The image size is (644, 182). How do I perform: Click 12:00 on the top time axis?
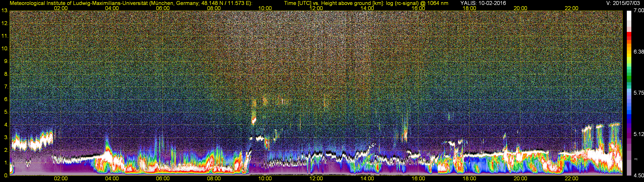click(x=316, y=8)
